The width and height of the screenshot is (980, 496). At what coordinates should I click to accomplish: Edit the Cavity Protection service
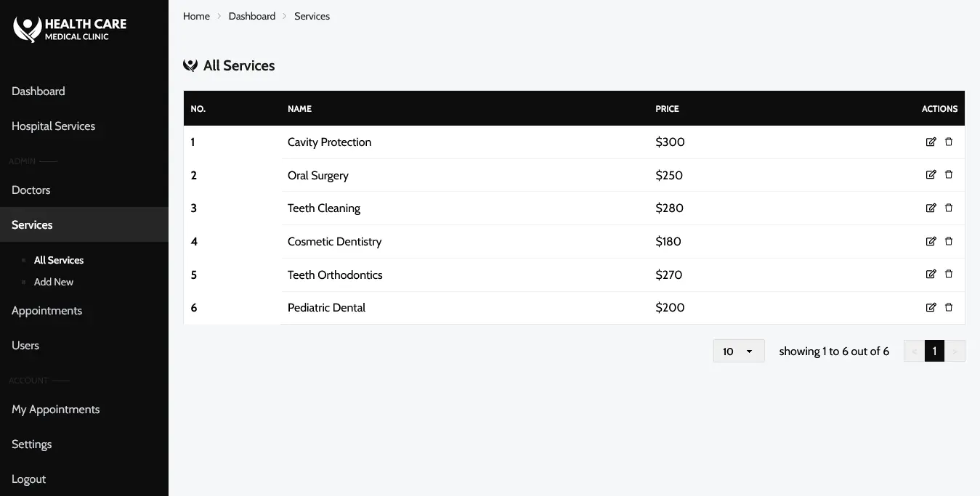pyautogui.click(x=931, y=142)
